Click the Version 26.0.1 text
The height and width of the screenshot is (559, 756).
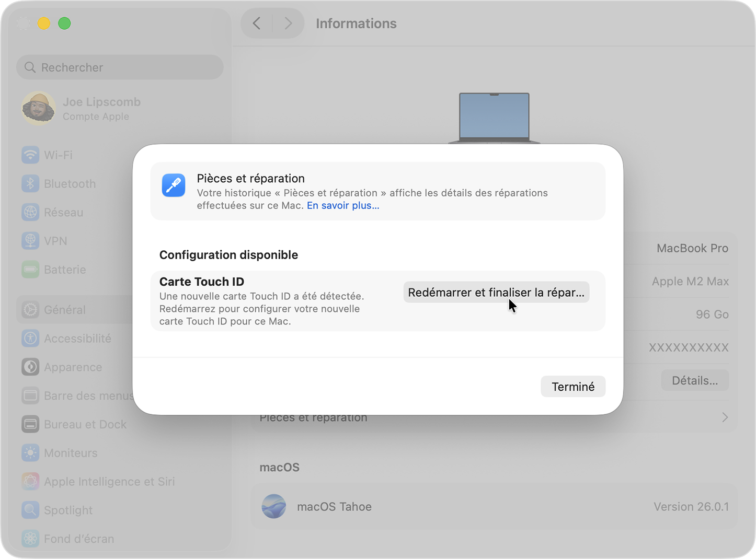(691, 507)
